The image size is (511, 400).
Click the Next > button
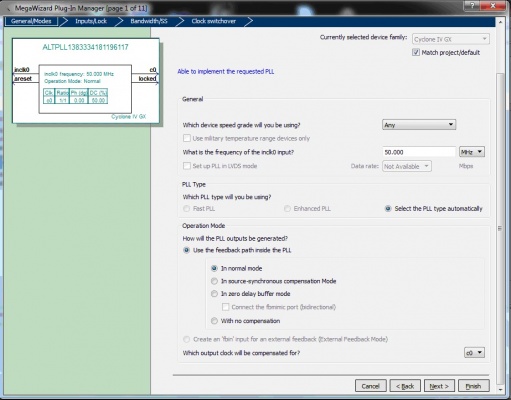click(439, 386)
